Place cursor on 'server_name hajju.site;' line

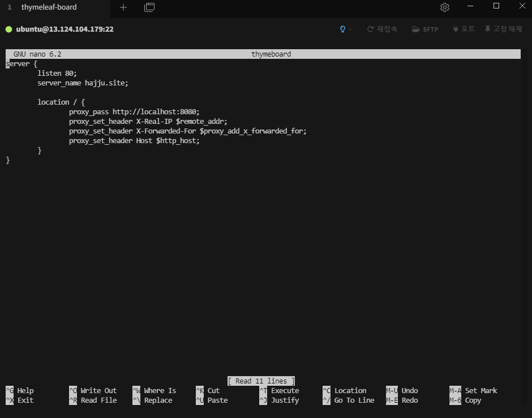[x=83, y=83]
